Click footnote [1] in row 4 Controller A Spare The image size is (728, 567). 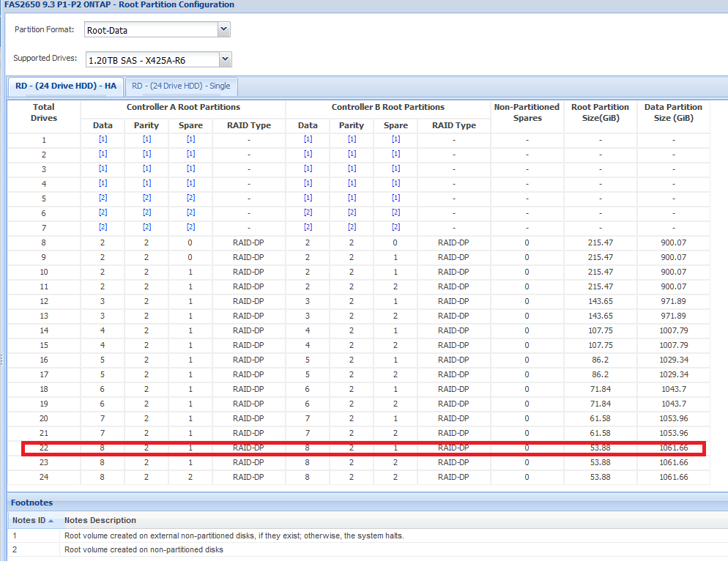tap(190, 183)
